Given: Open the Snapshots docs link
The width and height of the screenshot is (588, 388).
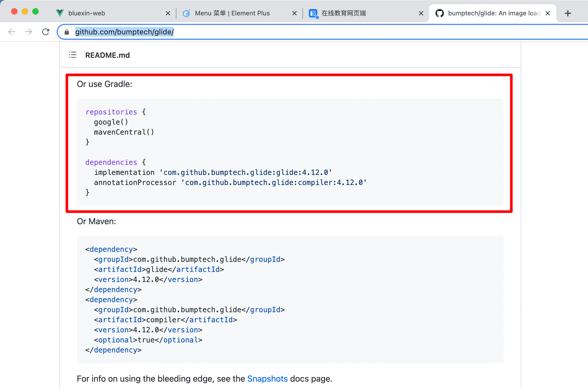Looking at the screenshot, I should (x=267, y=379).
